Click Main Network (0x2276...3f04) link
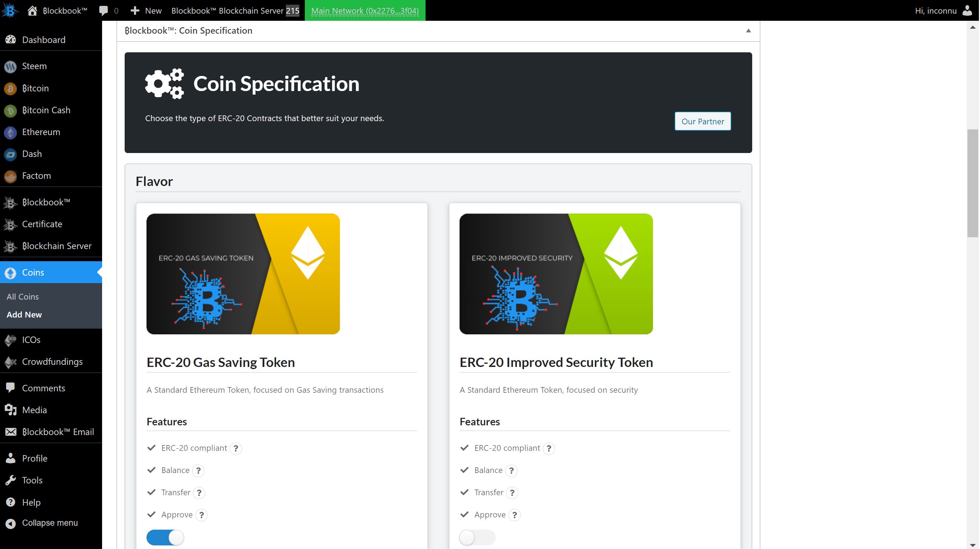Screen dimensions: 980x549 (365, 10)
